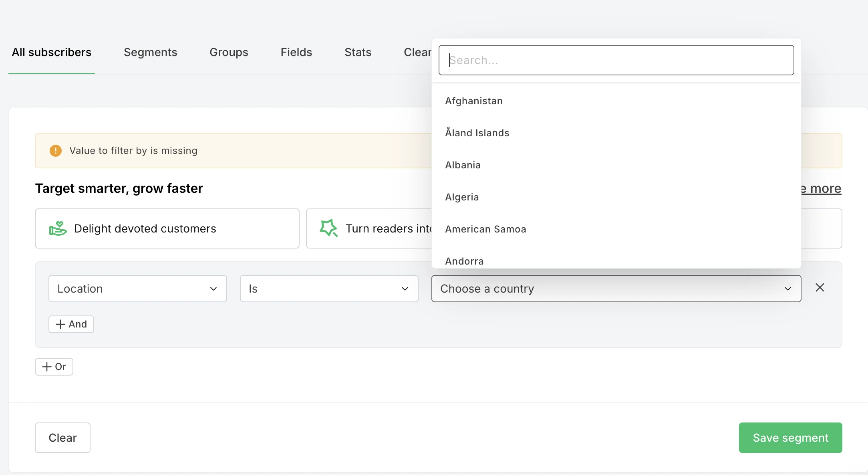Click the warning icon next to missing value message

(55, 150)
